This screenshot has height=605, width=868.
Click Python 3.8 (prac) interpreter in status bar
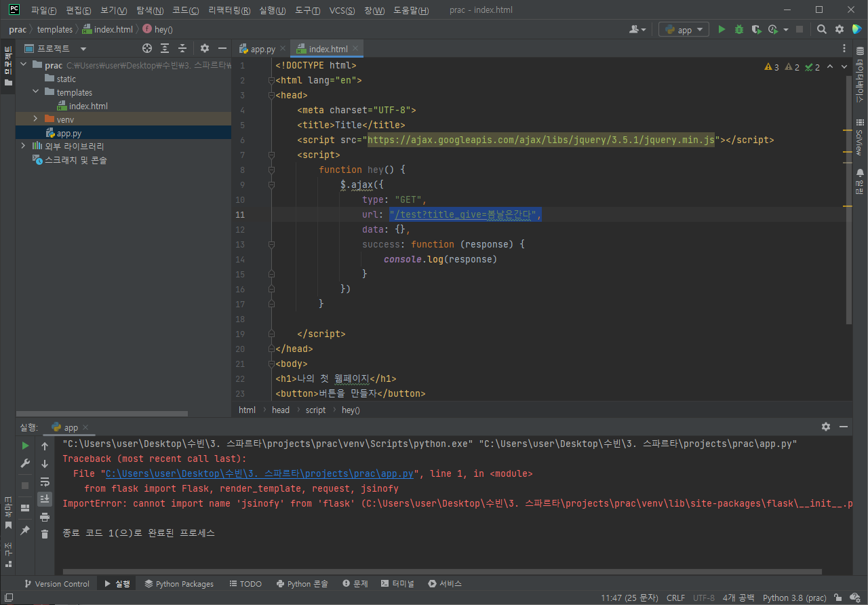pos(795,598)
